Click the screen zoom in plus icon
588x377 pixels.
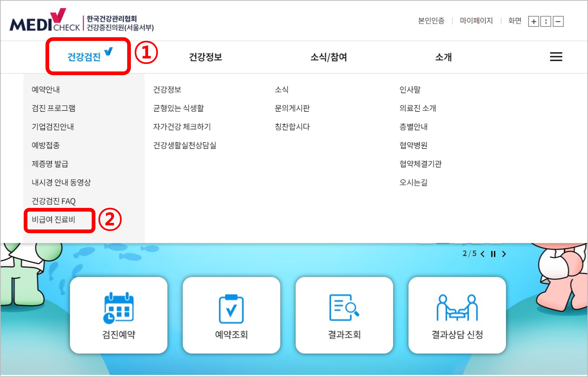533,22
